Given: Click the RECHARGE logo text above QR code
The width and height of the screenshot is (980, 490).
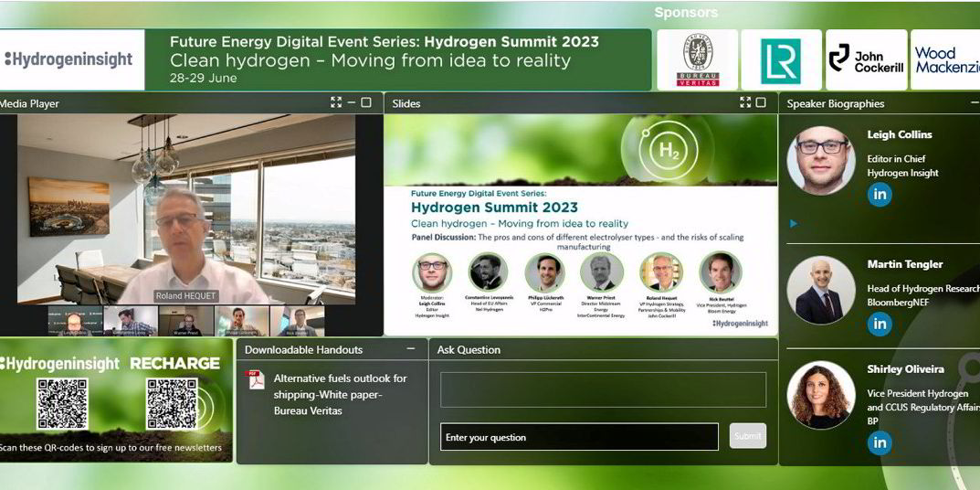Looking at the screenshot, I should [x=174, y=364].
